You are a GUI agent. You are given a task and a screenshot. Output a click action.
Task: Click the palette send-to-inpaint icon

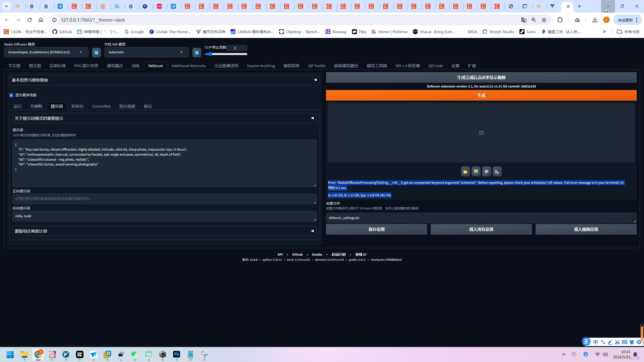click(487, 171)
